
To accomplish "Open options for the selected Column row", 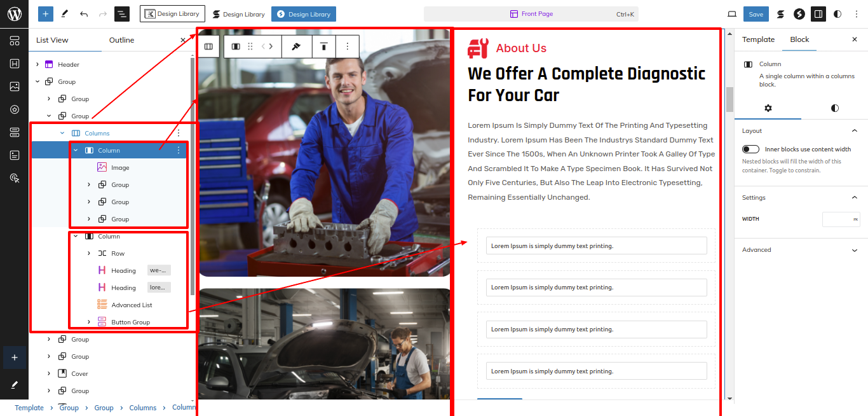I will [x=179, y=150].
